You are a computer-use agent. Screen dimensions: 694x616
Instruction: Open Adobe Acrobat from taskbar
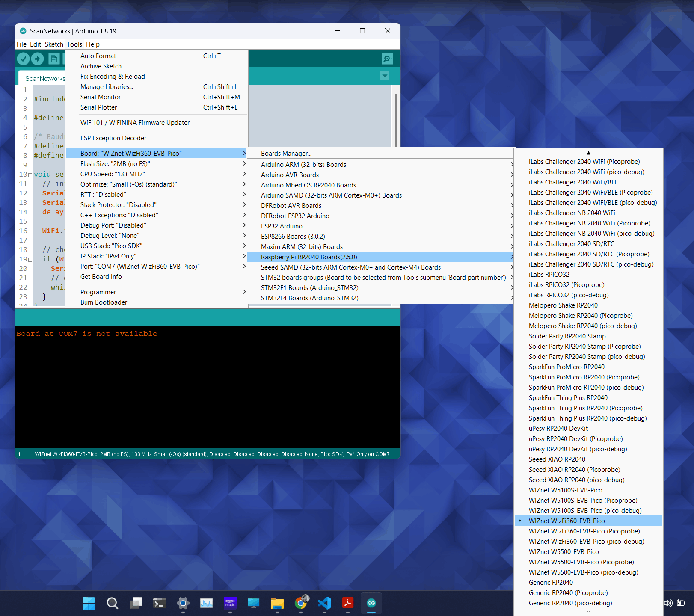point(348,603)
